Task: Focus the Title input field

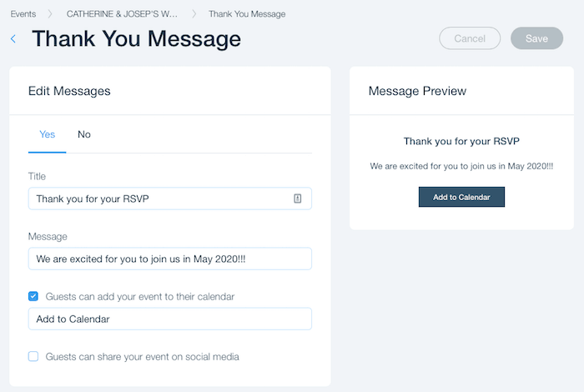Action: pos(170,199)
